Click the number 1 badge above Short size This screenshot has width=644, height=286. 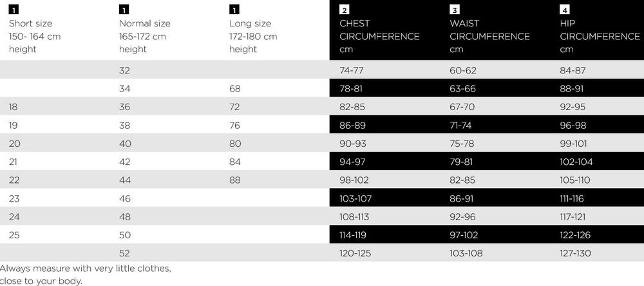pyautogui.click(x=14, y=10)
